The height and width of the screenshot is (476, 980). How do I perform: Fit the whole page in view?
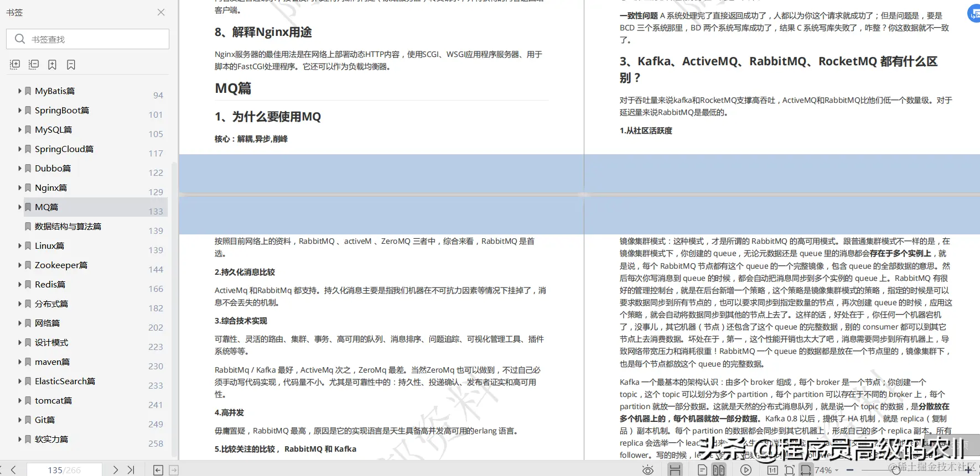click(790, 470)
